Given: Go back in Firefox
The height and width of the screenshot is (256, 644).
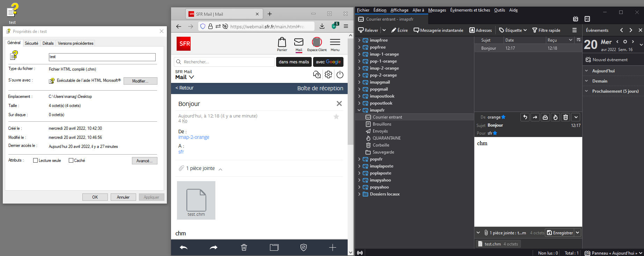Looking at the screenshot, I should click(179, 26).
